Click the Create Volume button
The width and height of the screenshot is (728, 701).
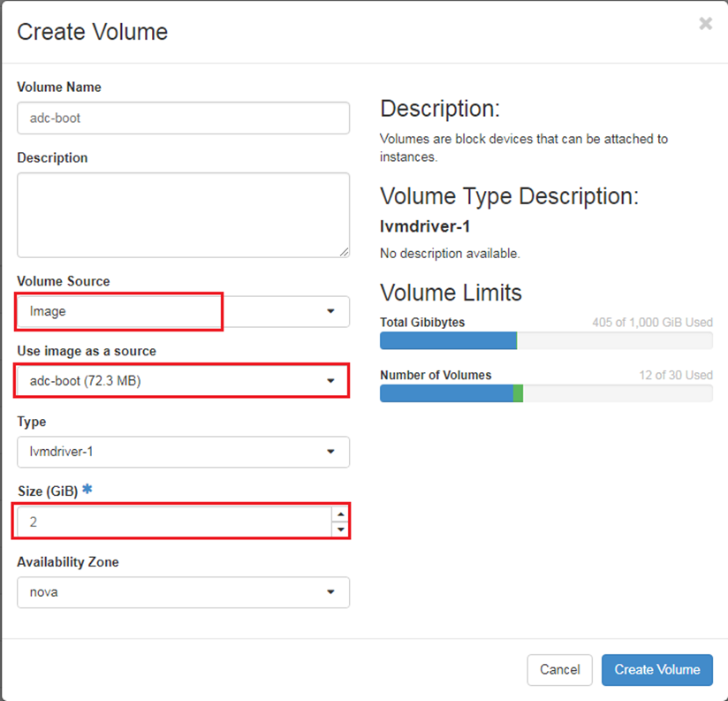click(656, 669)
